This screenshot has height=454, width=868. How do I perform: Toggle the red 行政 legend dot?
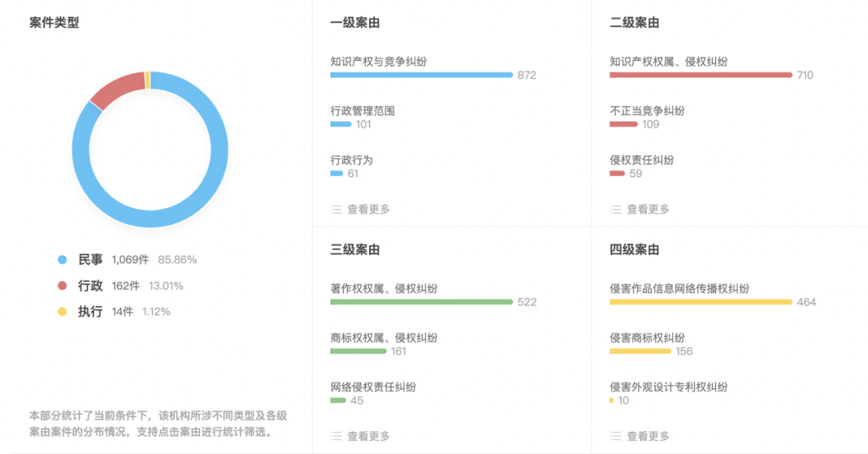[x=62, y=286]
